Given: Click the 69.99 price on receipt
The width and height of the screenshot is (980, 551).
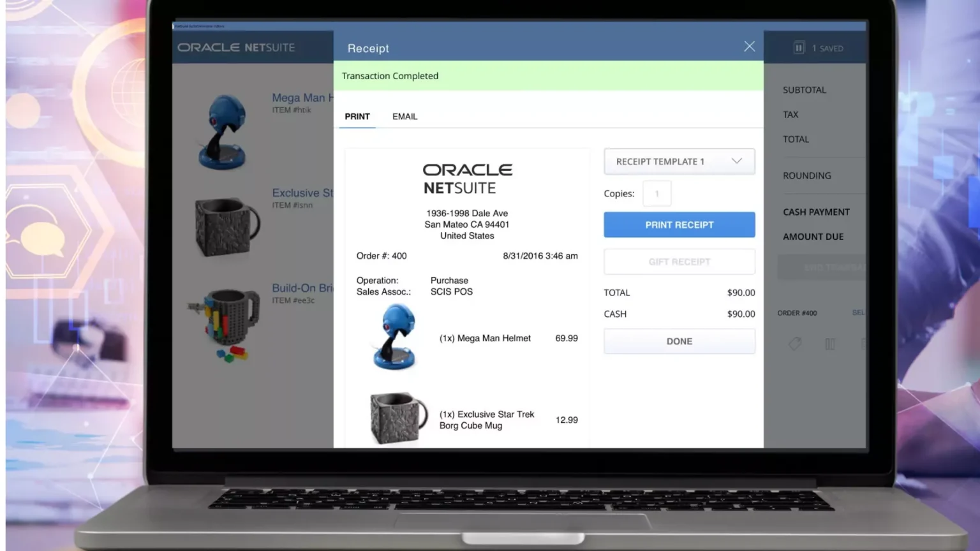Looking at the screenshot, I should click(567, 338).
